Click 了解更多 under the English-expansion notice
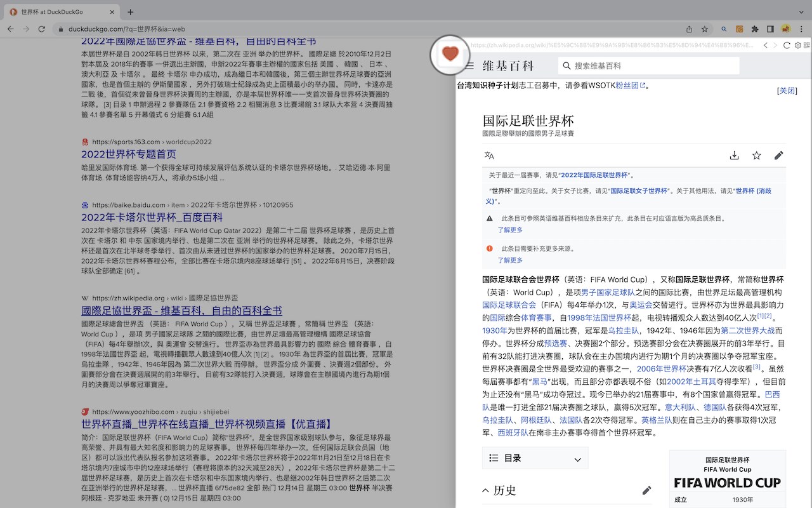The image size is (812, 508). [x=510, y=230]
